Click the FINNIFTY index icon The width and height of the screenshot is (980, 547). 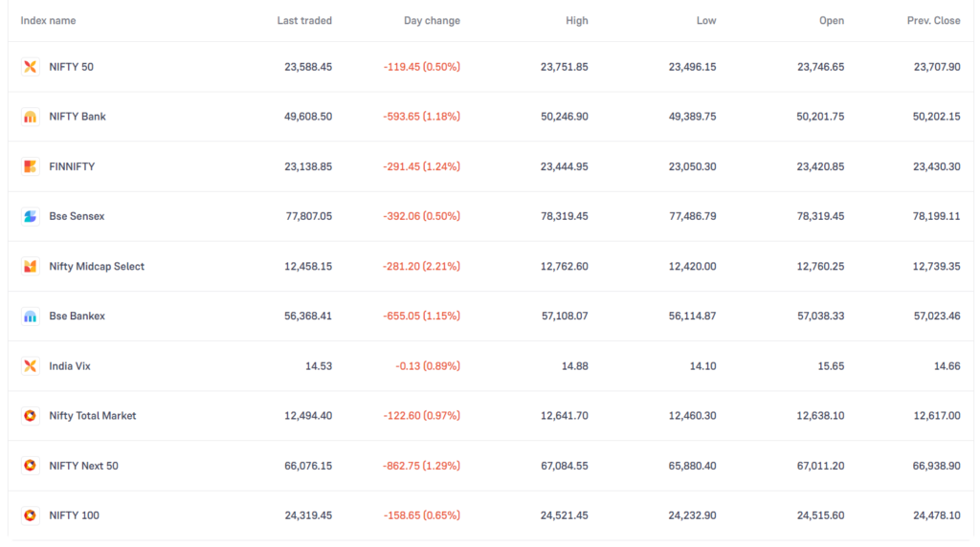point(30,166)
